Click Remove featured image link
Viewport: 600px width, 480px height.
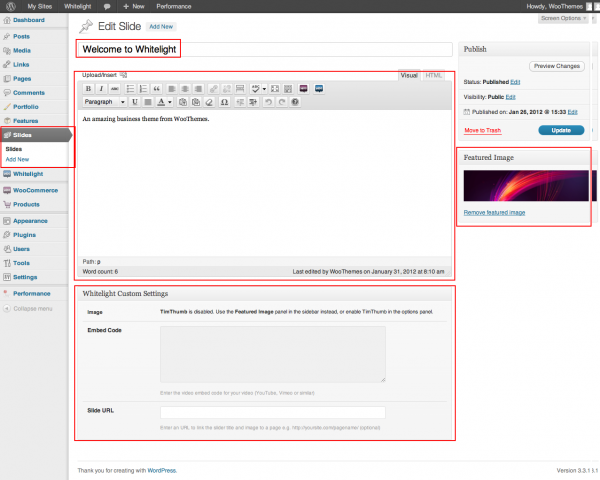click(494, 212)
